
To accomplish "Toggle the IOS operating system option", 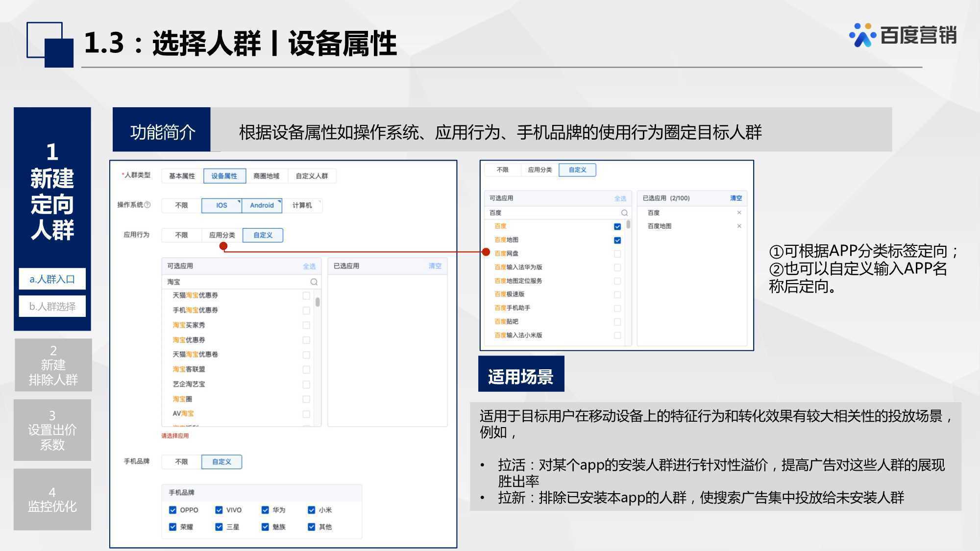I will [x=221, y=205].
